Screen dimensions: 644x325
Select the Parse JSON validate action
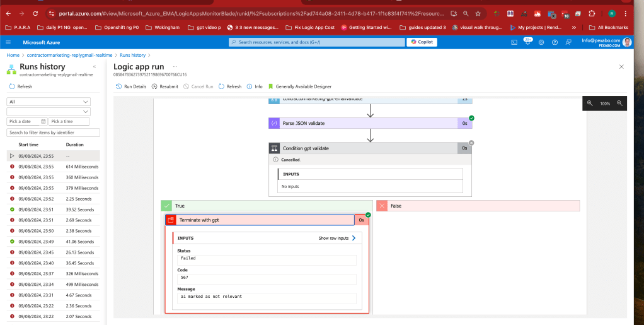[x=370, y=123]
